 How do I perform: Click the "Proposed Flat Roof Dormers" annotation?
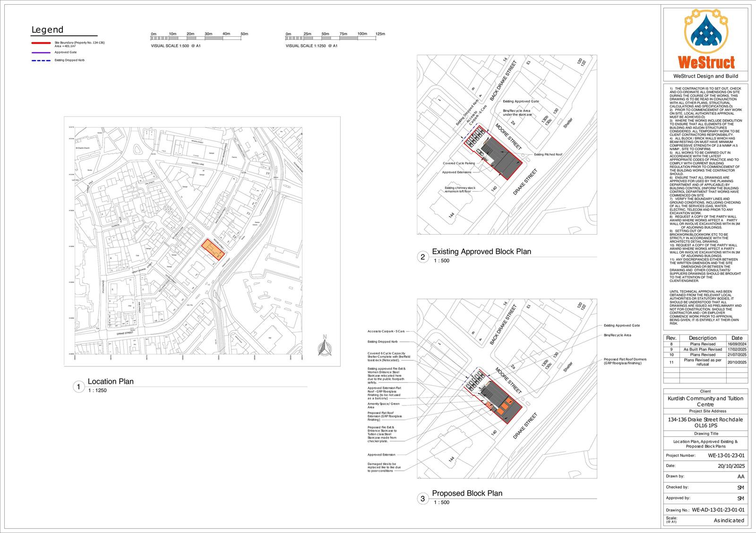(x=625, y=361)
